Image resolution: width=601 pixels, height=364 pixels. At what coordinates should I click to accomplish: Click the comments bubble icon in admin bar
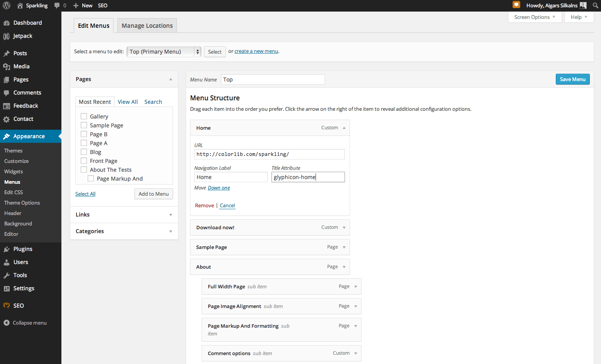pos(57,5)
